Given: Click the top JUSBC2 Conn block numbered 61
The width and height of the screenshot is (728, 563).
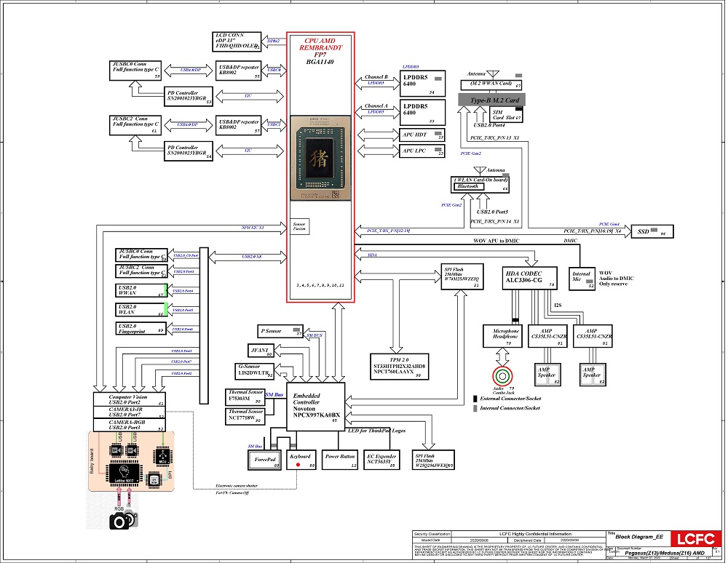Looking at the screenshot, I should coord(135,125).
